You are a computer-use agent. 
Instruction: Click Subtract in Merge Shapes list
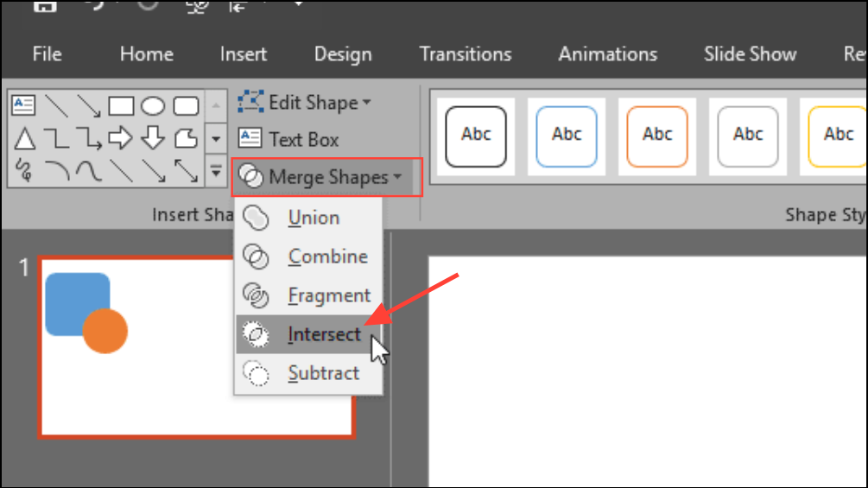click(x=323, y=373)
